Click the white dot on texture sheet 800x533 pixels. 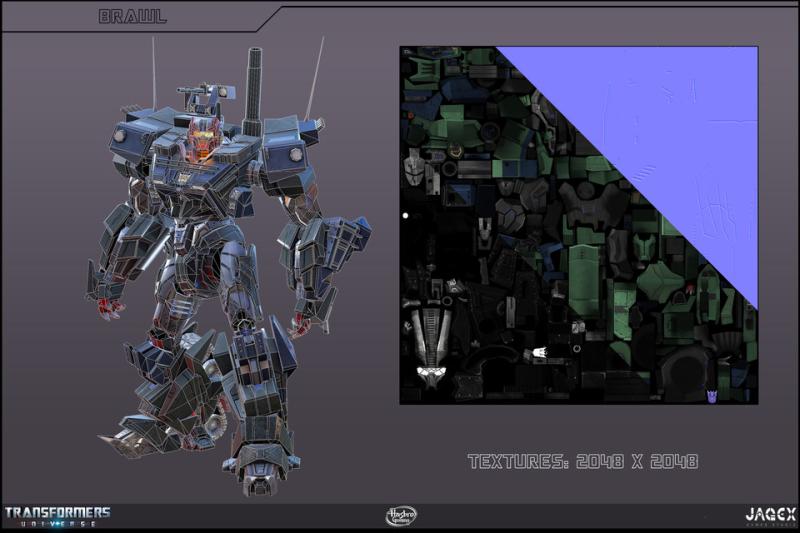click(x=406, y=216)
